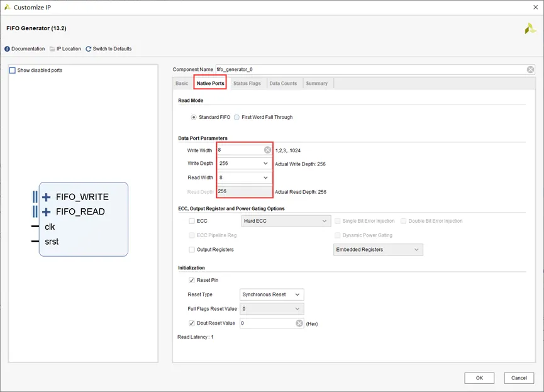Click the Switch to Defaults refresh icon
Image resolution: width=544 pixels, height=392 pixels.
pos(89,49)
